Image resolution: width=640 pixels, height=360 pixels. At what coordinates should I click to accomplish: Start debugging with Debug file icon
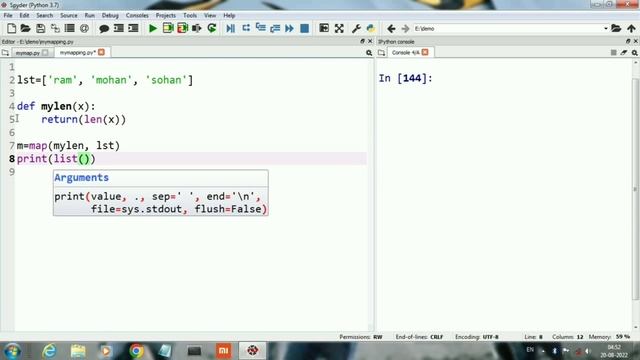(231, 28)
